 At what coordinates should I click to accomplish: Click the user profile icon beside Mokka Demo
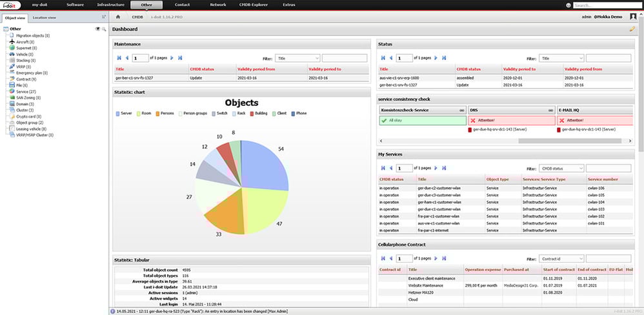[633, 17]
